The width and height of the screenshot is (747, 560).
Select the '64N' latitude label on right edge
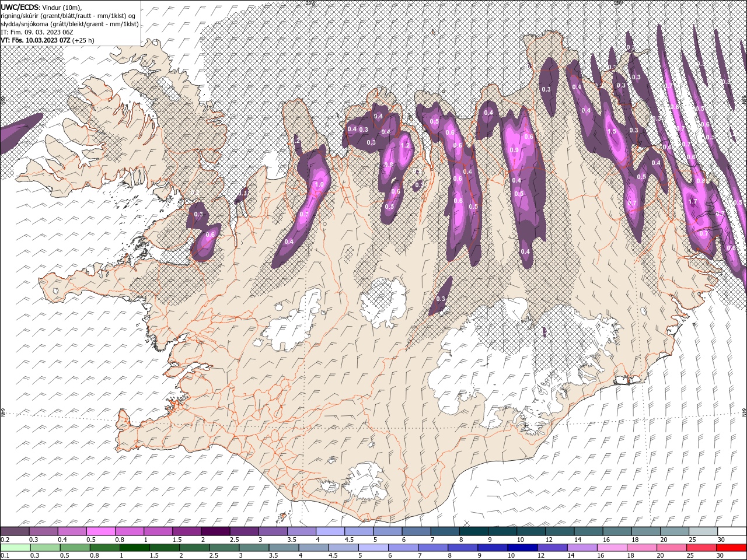coord(744,412)
